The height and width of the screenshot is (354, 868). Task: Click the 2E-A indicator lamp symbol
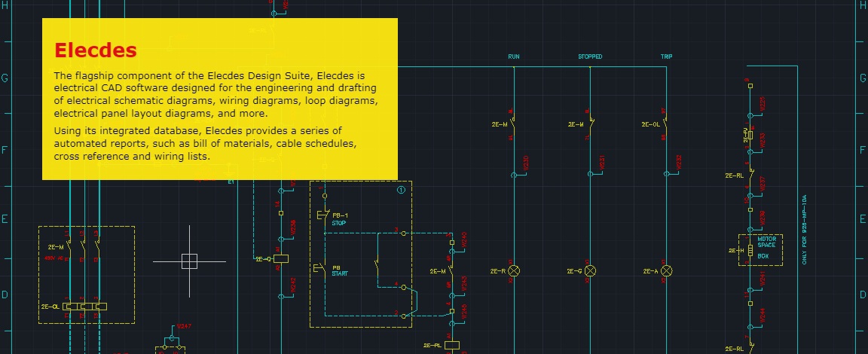[667, 271]
